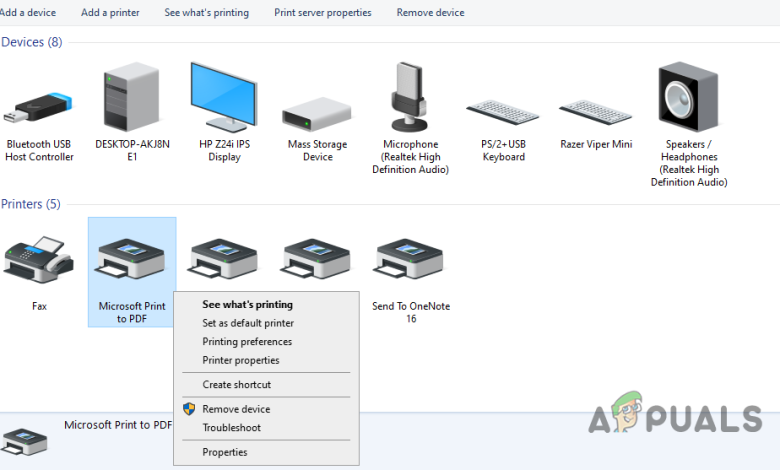This screenshot has width=780, height=470.
Task: Click Add a device in toolbar
Action: [x=28, y=12]
